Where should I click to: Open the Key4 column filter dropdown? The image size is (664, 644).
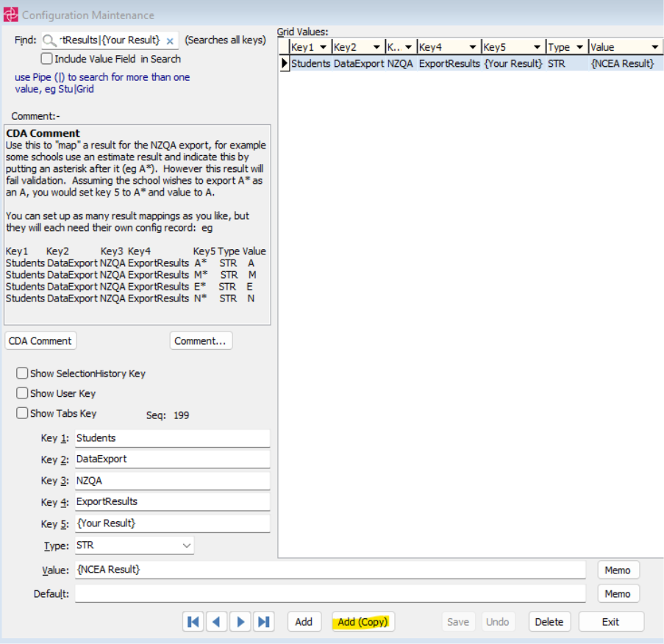click(473, 47)
